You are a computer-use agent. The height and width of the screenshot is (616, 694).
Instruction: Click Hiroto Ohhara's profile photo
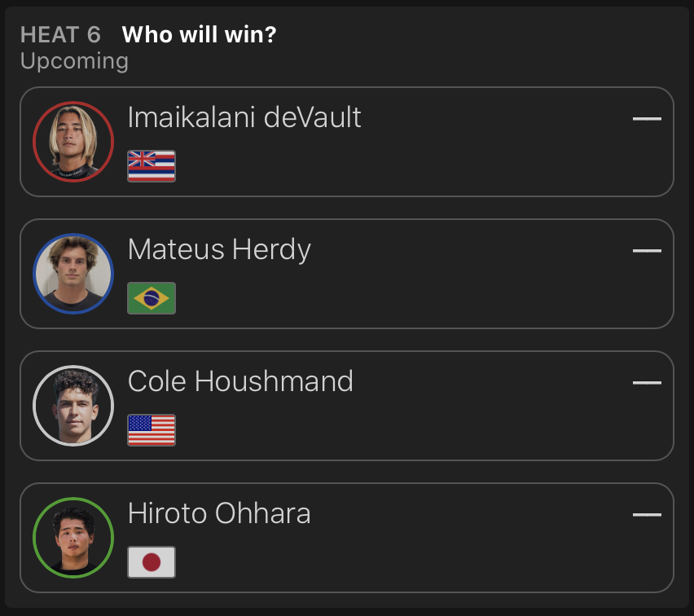coord(72,538)
